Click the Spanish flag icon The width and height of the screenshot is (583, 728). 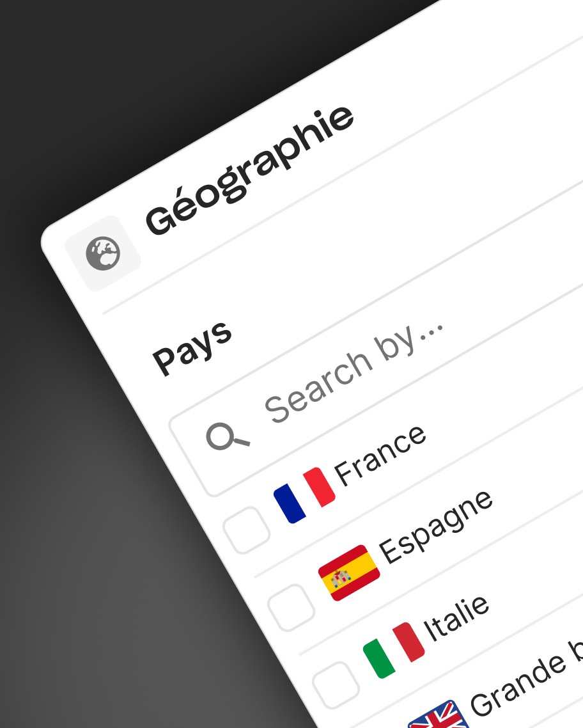[349, 573]
